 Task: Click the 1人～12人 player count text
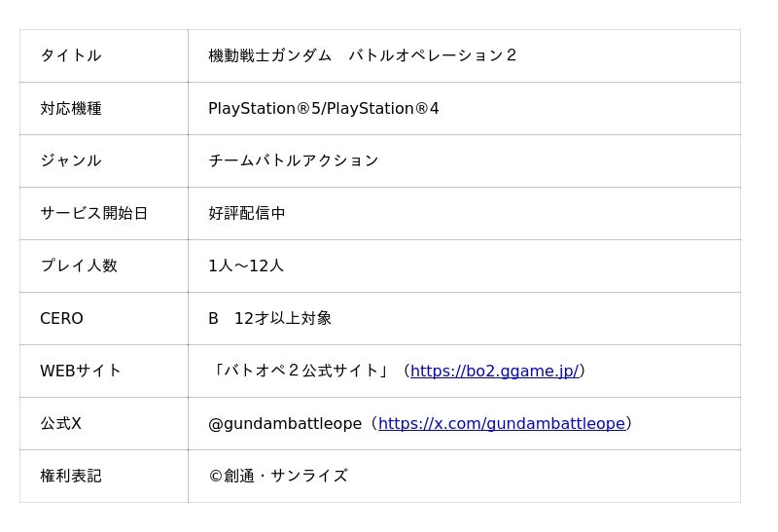246,266
